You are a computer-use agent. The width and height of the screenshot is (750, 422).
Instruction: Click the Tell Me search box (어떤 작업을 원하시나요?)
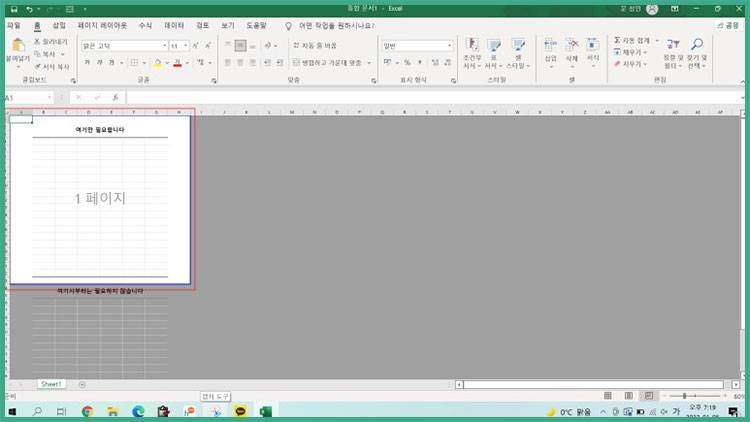336,25
